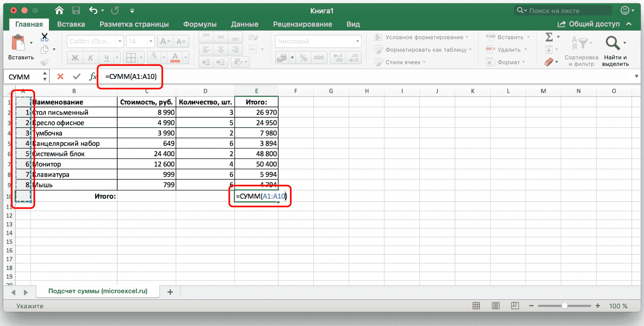Click the Undo arrow icon

[x=93, y=11]
